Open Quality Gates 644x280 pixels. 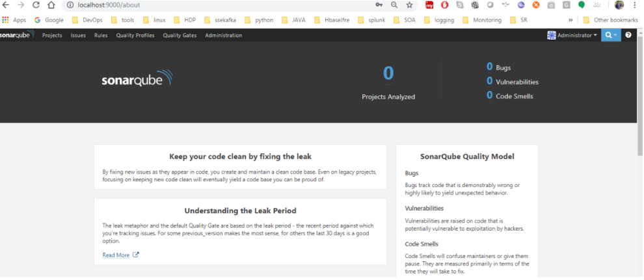click(x=180, y=35)
